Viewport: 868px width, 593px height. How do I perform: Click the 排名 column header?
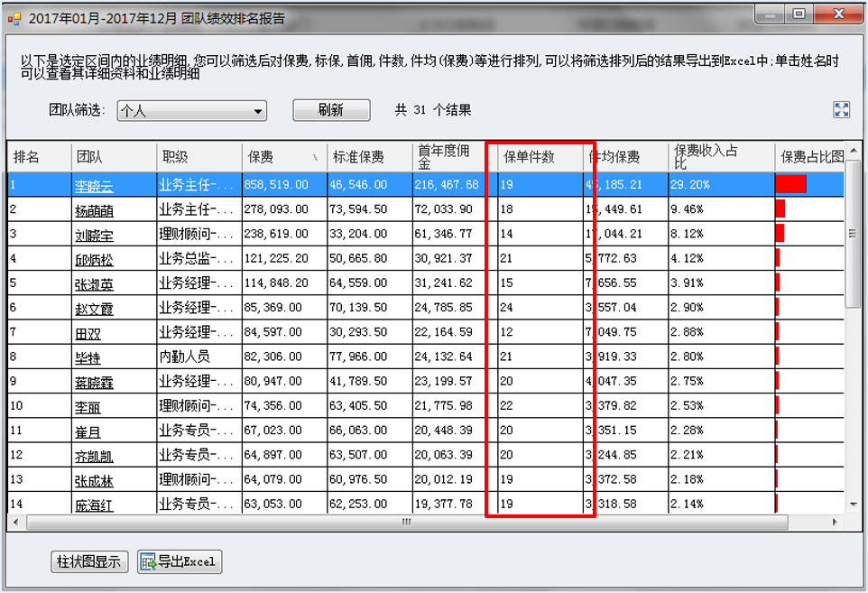pos(39,157)
